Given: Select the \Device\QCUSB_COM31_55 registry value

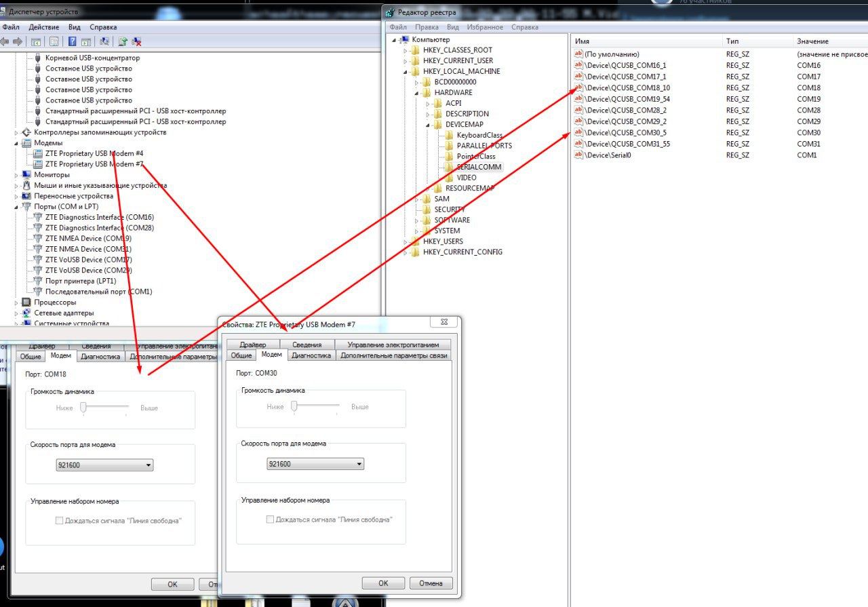Looking at the screenshot, I should [x=627, y=144].
